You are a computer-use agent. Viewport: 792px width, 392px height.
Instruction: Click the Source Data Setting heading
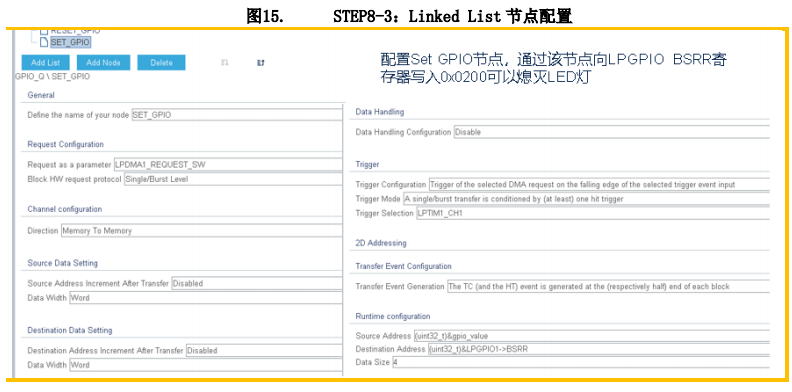[63, 263]
